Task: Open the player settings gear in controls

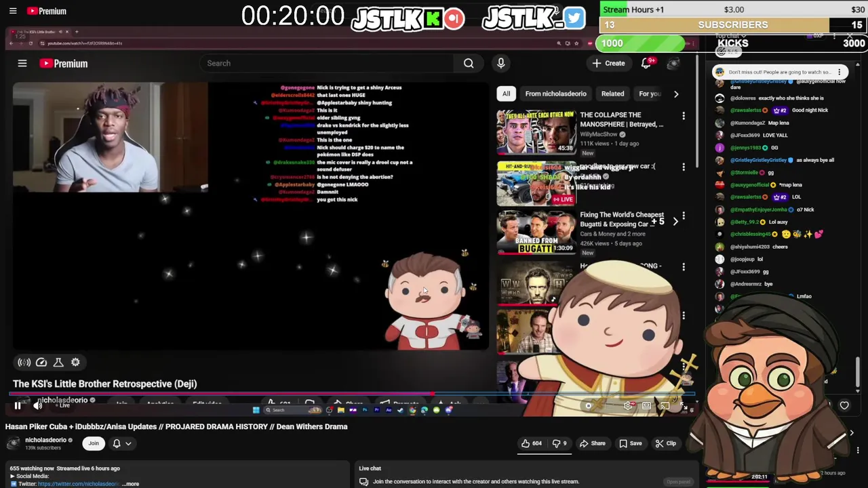Action: click(629, 406)
